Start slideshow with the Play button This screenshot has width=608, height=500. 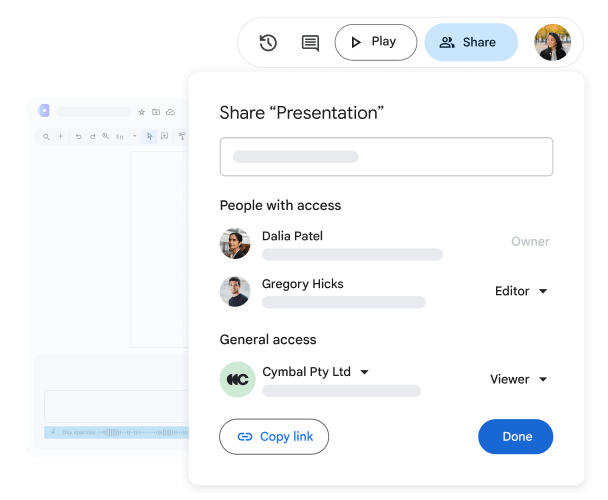pyautogui.click(x=376, y=42)
